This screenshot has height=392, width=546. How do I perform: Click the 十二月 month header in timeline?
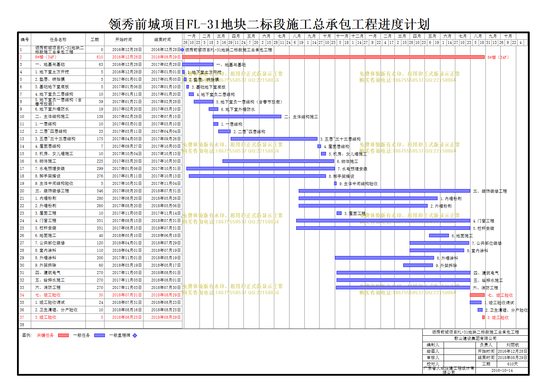358,36
